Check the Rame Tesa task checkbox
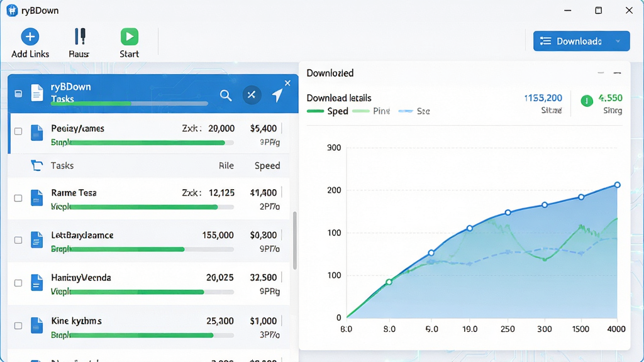The width and height of the screenshot is (644, 362). 18,198
